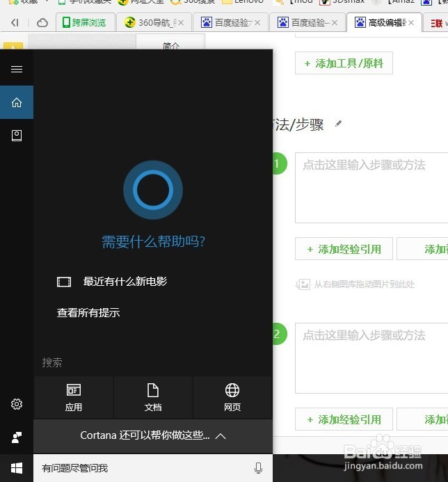Expand 'Cortana 还可以帮你做这些' panel
448x482 pixels.
[x=153, y=435]
